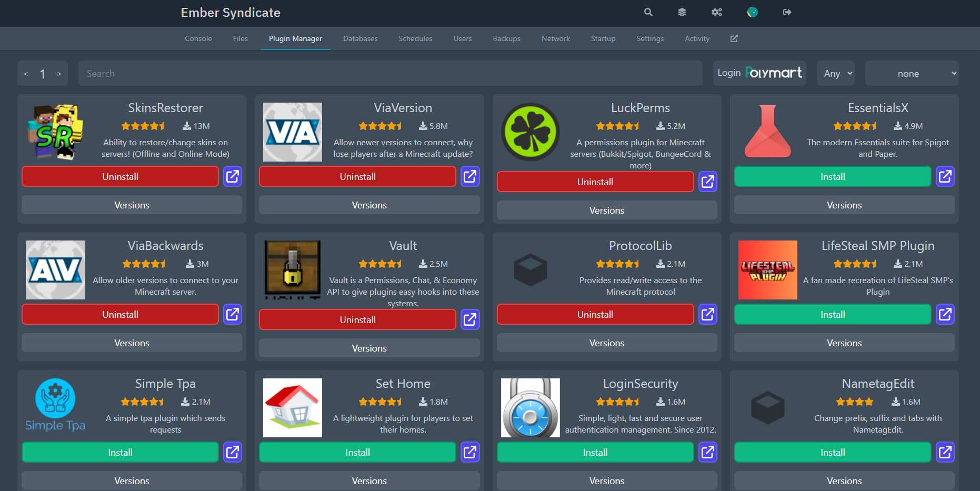Open SkinsRestorer external page link icon

click(233, 176)
